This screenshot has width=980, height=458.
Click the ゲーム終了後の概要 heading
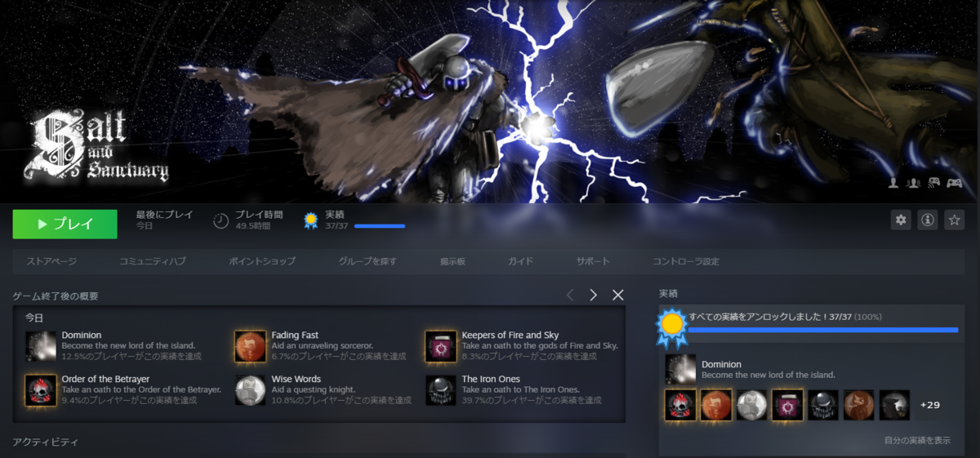[x=56, y=296]
